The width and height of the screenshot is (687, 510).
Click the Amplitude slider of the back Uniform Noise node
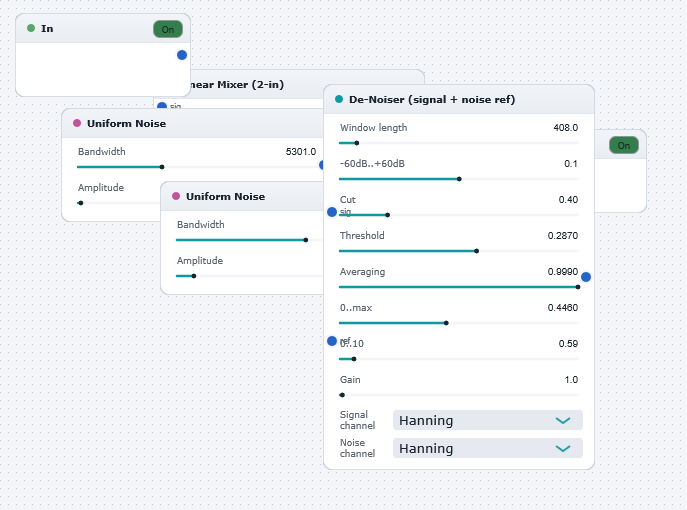118,203
